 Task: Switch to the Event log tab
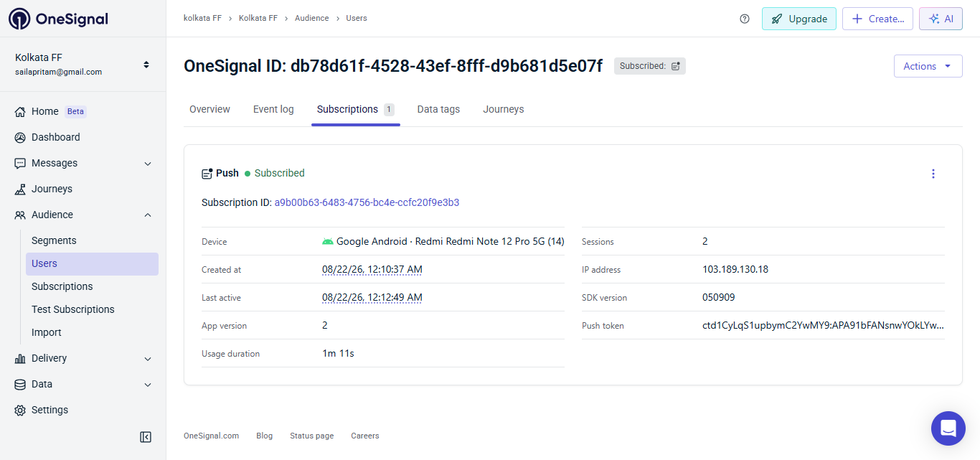[x=273, y=109]
